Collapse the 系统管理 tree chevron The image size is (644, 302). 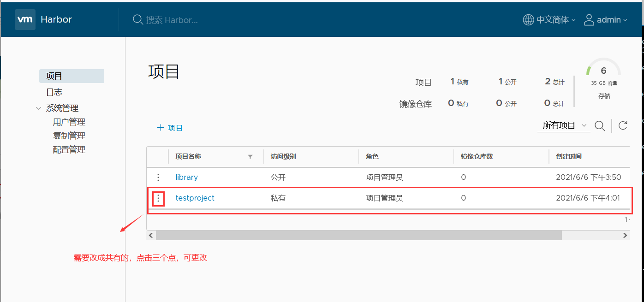point(38,108)
